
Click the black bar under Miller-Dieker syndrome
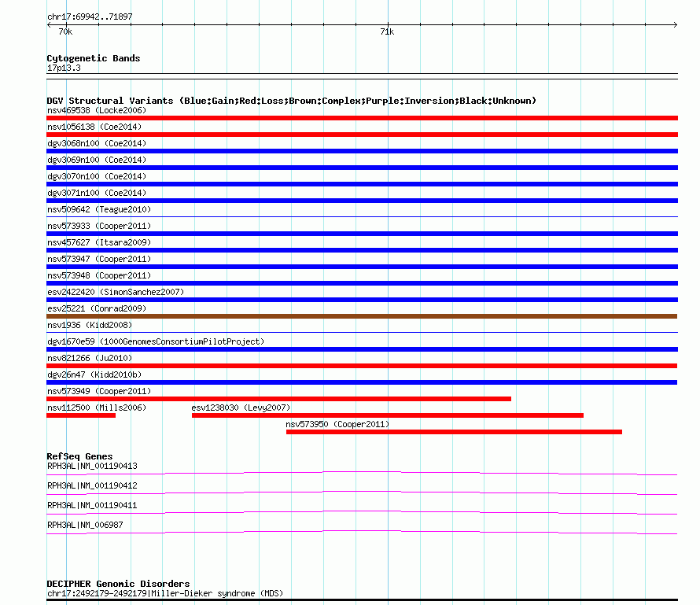pyautogui.click(x=362, y=600)
